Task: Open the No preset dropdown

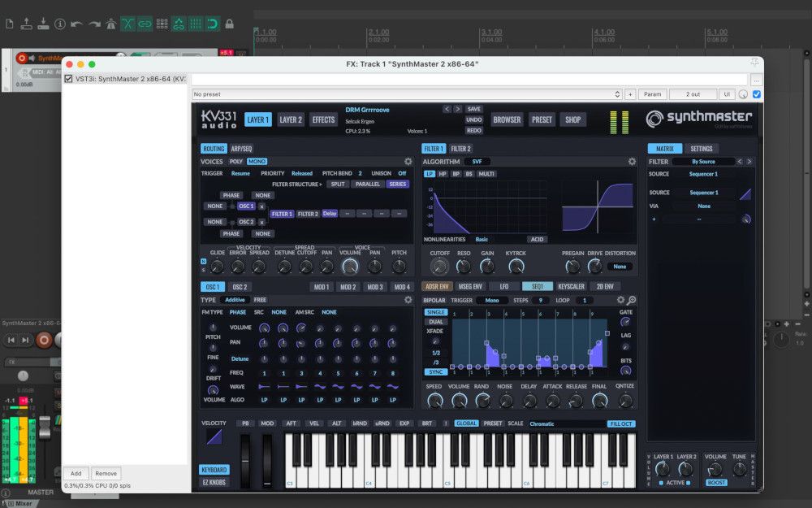Action: [407, 94]
